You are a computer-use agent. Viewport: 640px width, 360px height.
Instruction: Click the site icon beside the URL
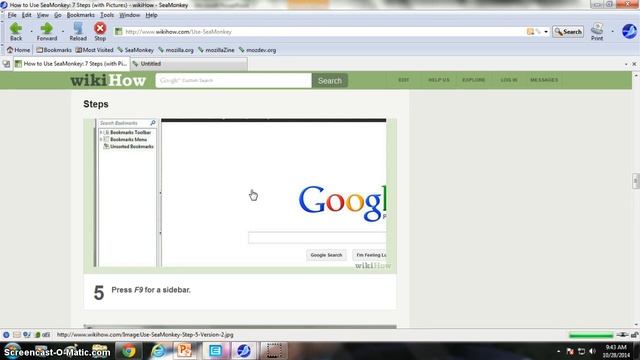(118, 31)
